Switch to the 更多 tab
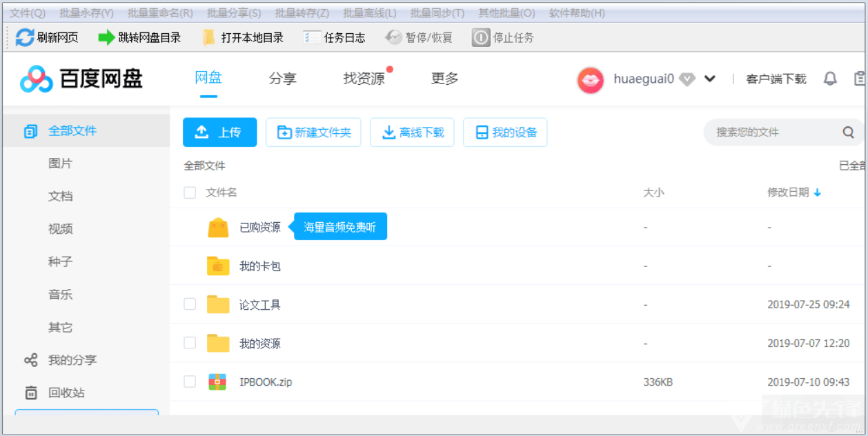The height and width of the screenshot is (436, 868). point(445,79)
